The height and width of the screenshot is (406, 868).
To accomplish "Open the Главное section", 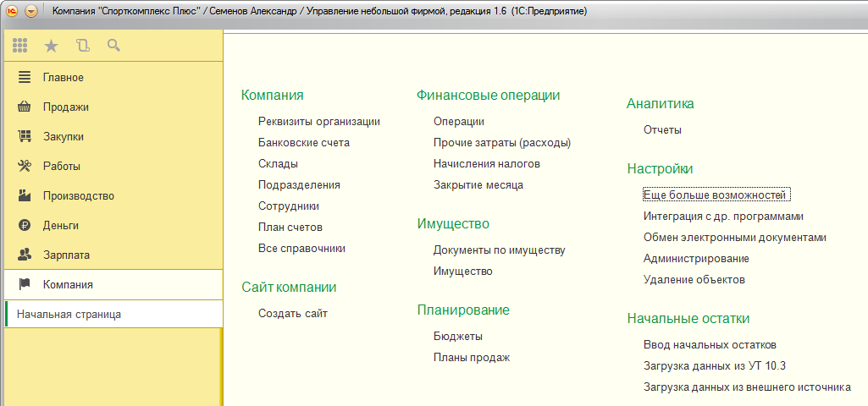I will (x=113, y=78).
